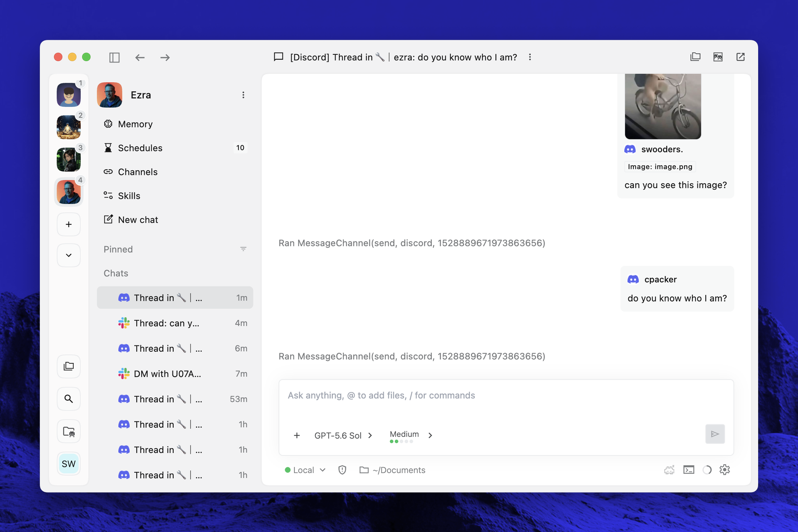Viewport: 798px width, 532px height.
Task: Click the Schedules count badge 10
Action: tap(240, 148)
